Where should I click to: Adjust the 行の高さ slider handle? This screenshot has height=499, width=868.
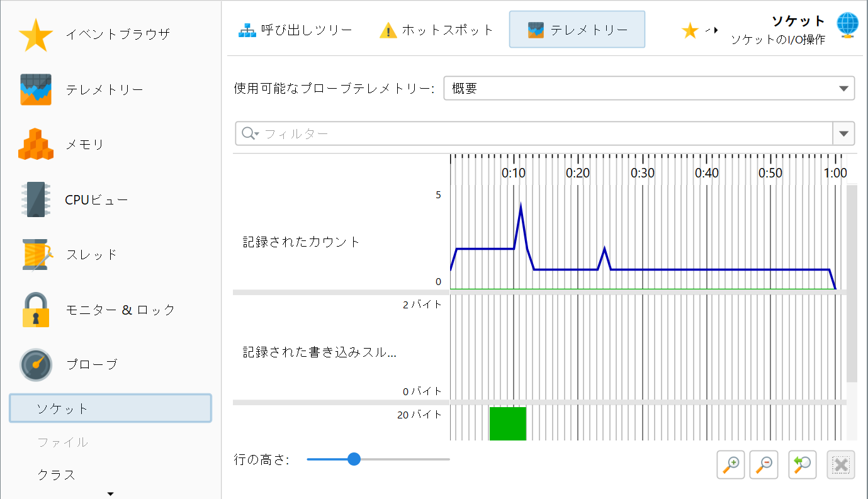(x=354, y=459)
